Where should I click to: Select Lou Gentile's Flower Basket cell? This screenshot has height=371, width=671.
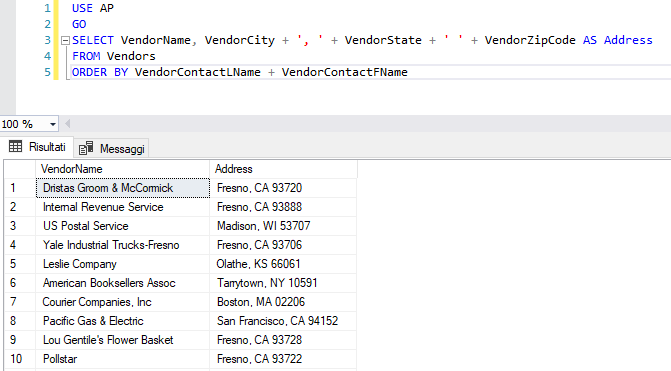123,340
